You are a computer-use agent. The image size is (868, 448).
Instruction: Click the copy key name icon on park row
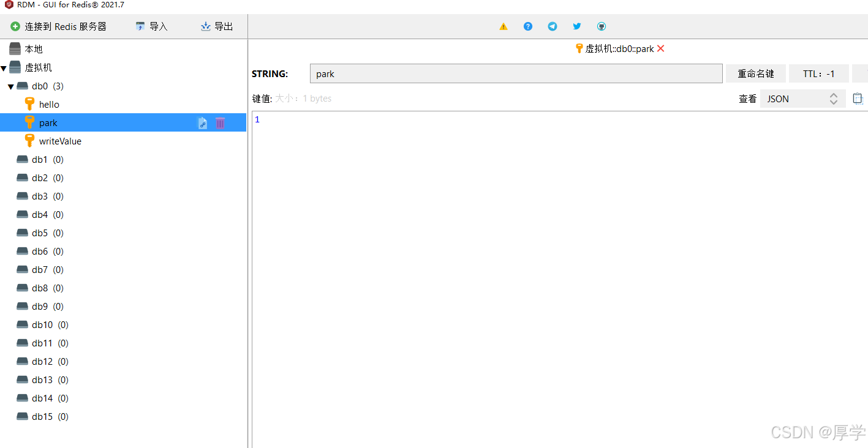pyautogui.click(x=202, y=123)
